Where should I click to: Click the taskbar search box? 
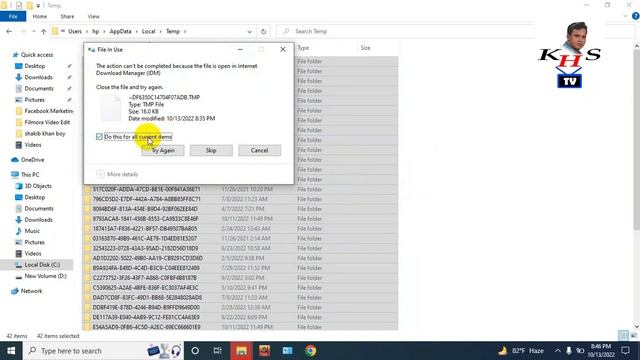click(103, 351)
